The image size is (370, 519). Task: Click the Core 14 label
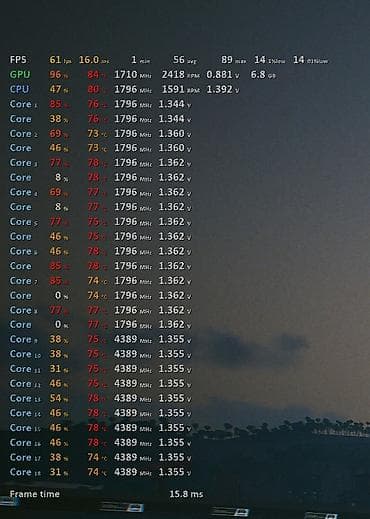(x=25, y=413)
